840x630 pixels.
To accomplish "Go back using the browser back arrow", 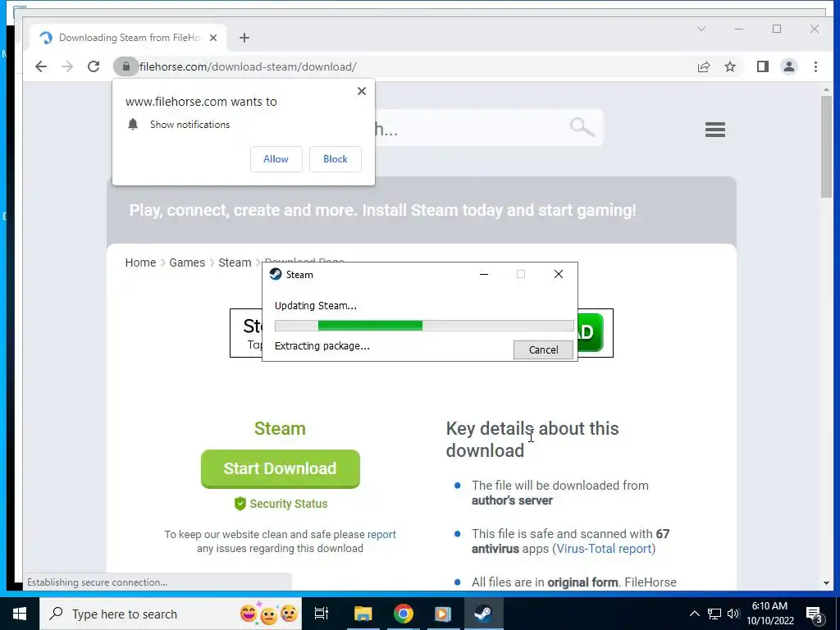I will pyautogui.click(x=41, y=66).
